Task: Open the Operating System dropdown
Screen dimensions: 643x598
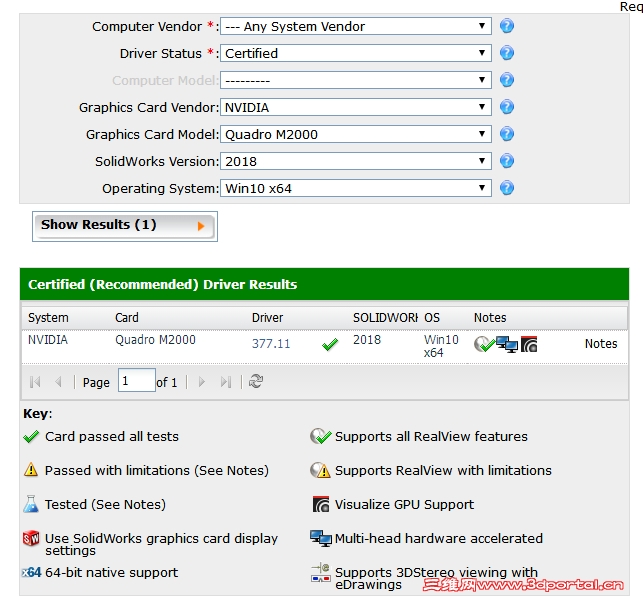Action: (x=356, y=188)
